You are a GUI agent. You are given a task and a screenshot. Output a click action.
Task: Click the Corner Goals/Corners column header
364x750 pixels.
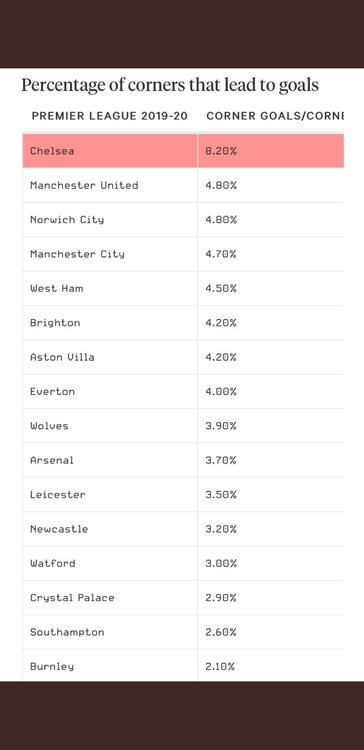pyautogui.click(x=275, y=116)
